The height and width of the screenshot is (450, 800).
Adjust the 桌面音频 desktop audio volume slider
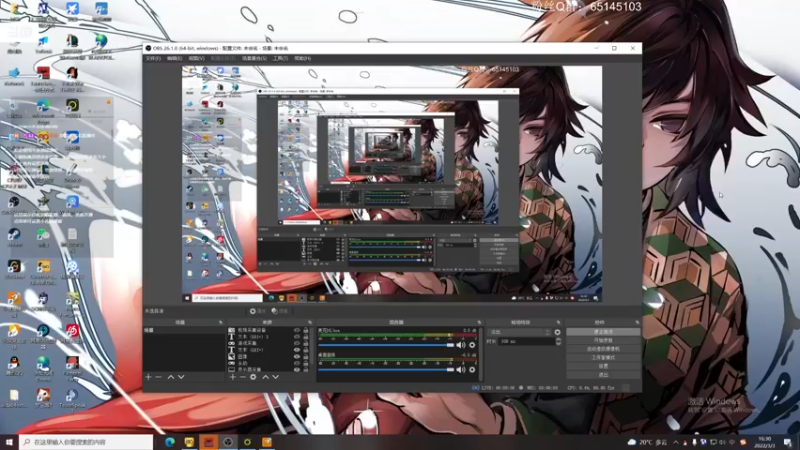(x=386, y=369)
